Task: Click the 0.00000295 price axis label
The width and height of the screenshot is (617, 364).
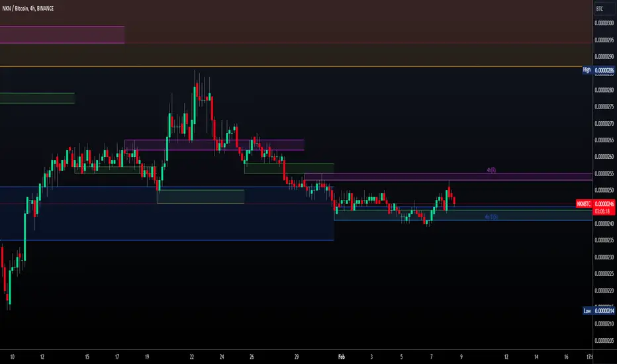Action: (x=604, y=40)
